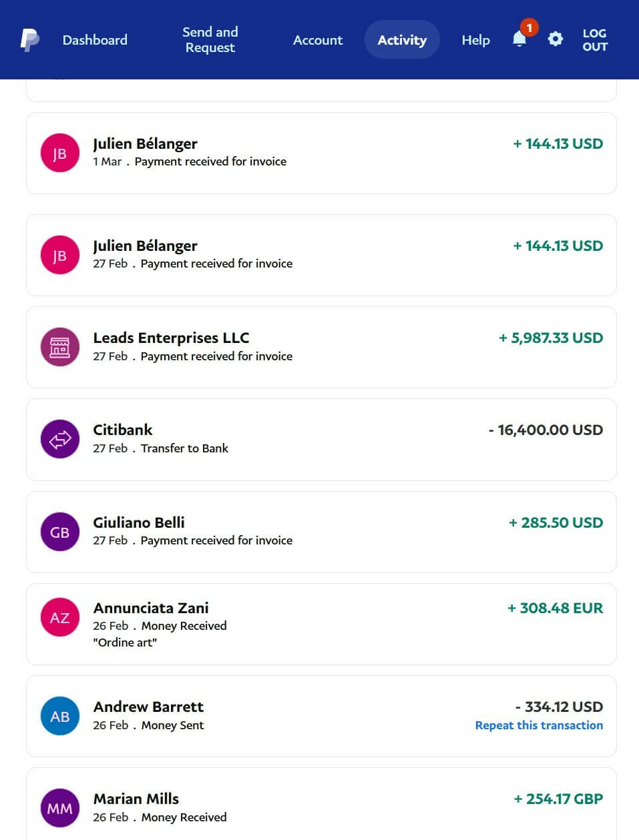The height and width of the screenshot is (840, 639).
Task: Open Julien Bélanger 27 Feb transaction
Action: (321, 255)
